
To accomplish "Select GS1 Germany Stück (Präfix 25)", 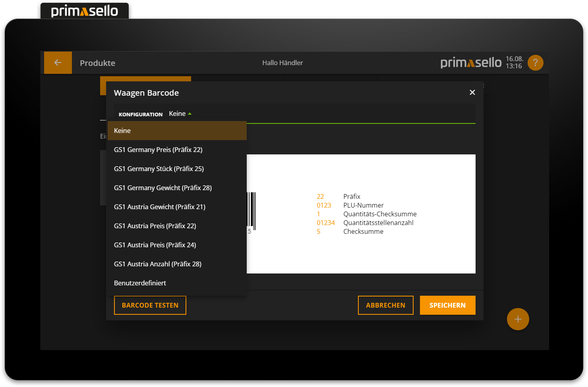I will tap(159, 169).
